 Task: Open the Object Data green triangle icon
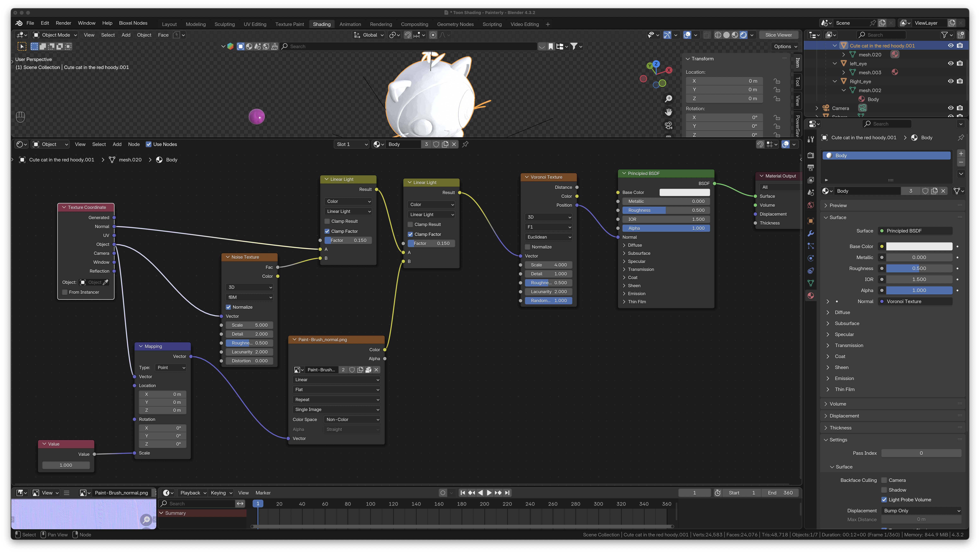click(811, 283)
